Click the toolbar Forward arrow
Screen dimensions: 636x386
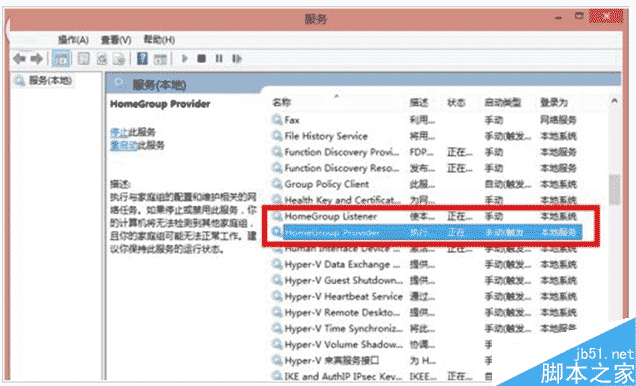point(37,59)
